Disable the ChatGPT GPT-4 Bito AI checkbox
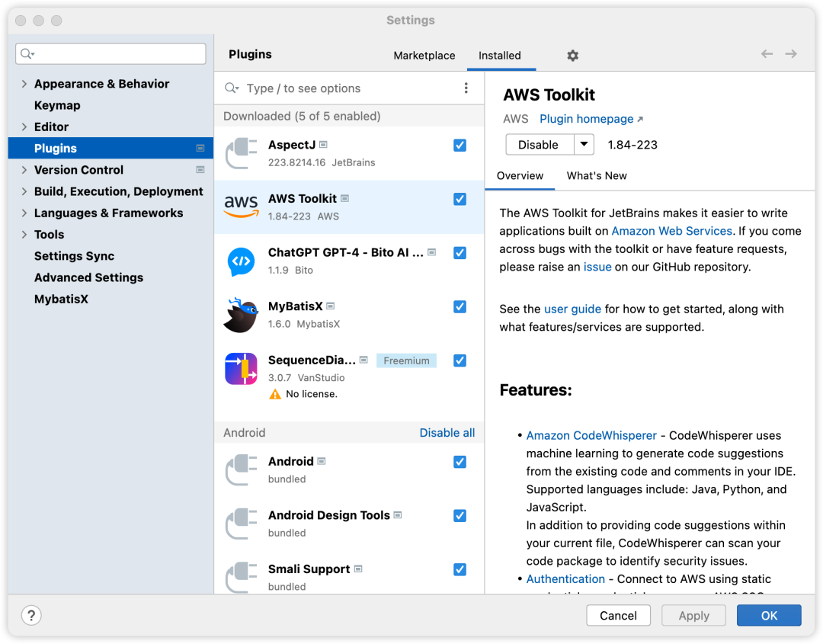 pos(460,253)
